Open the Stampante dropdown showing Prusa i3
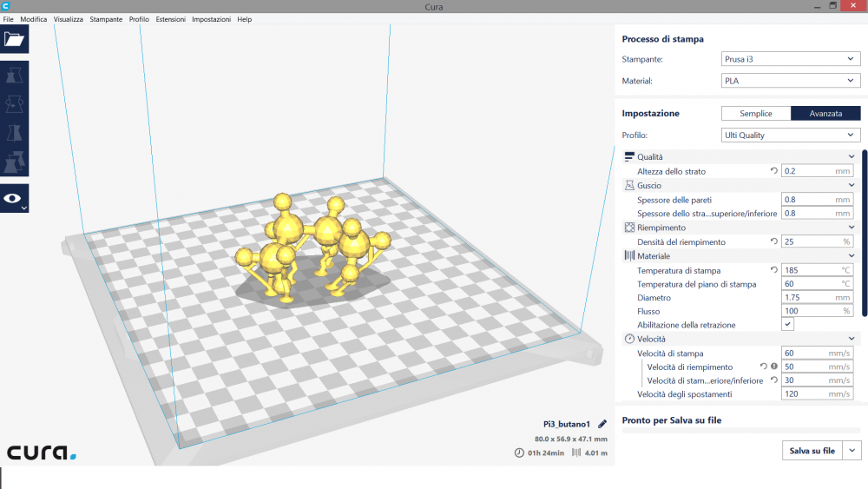The width and height of the screenshot is (868, 489). (x=790, y=59)
